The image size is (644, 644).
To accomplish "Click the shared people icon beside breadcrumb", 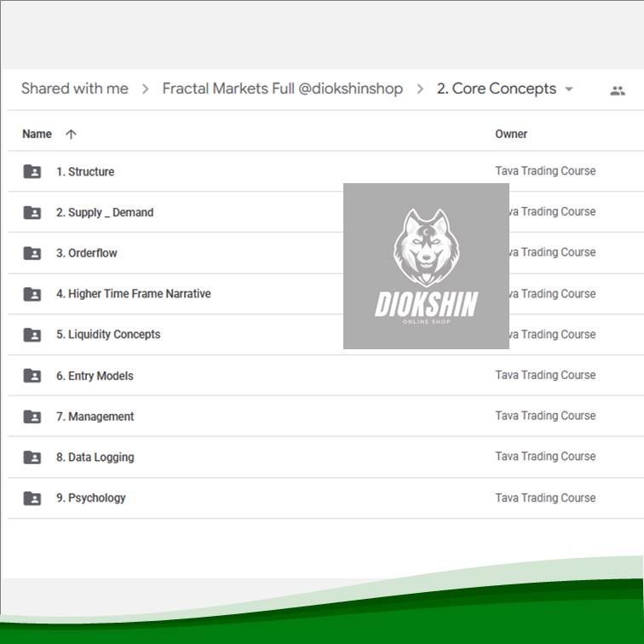I will 618,90.
